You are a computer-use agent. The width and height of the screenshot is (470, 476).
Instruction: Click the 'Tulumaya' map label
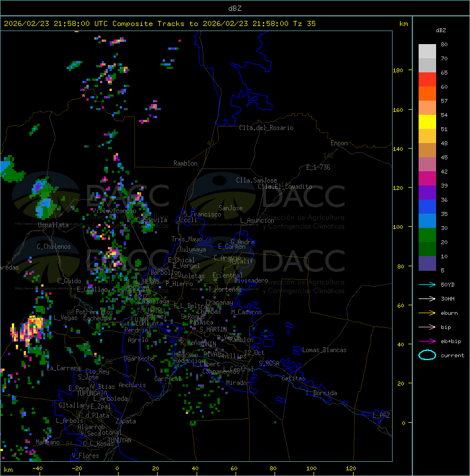pos(193,249)
